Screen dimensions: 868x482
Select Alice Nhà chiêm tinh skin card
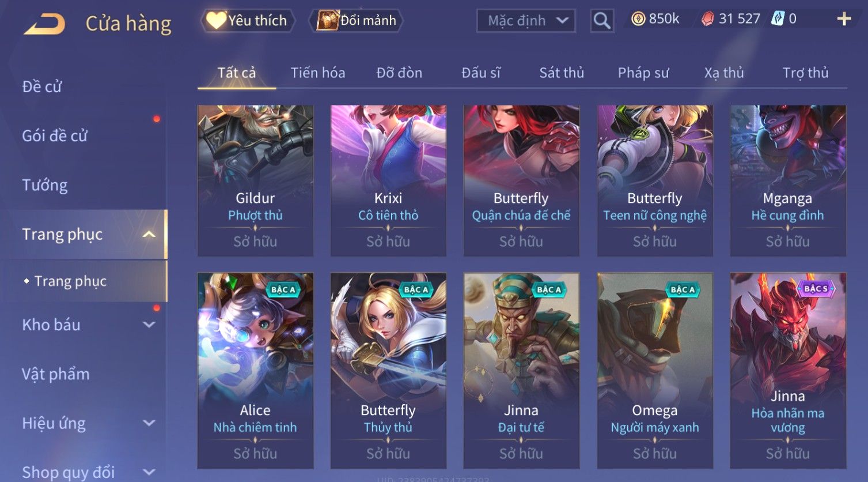(x=255, y=370)
